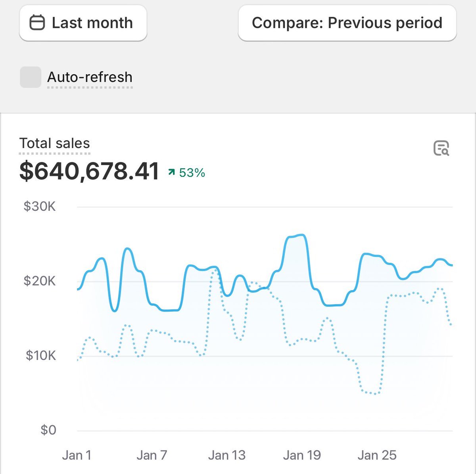Click the Auto-refresh label with dotted underline
The width and height of the screenshot is (476, 474).
(x=89, y=77)
